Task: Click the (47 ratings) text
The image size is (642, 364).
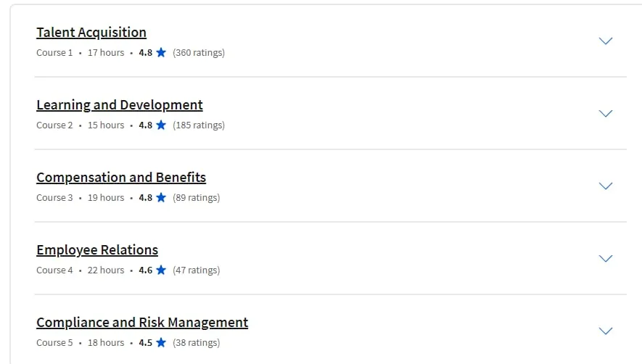Action: pos(196,270)
